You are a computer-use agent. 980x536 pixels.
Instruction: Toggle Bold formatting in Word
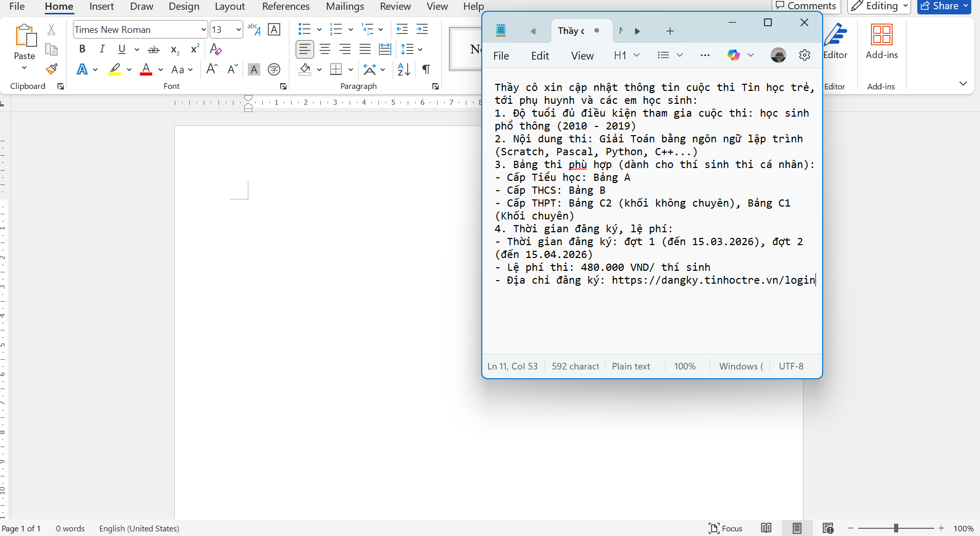click(x=82, y=49)
